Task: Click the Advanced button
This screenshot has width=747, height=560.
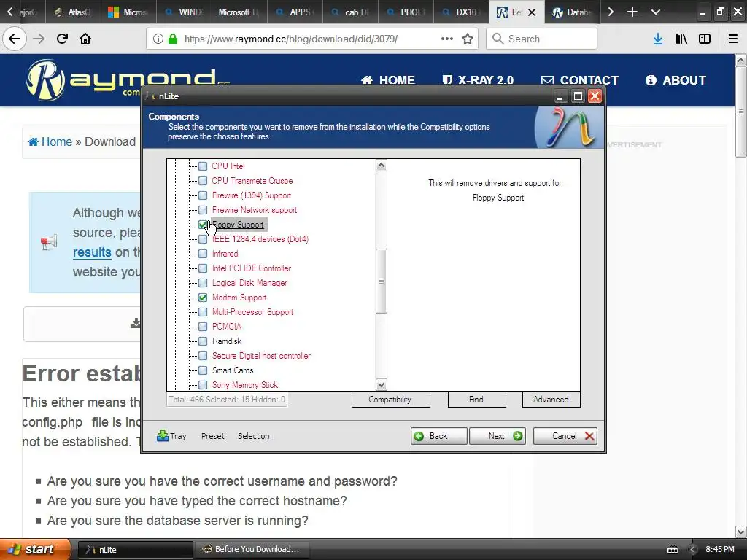Action: point(551,400)
